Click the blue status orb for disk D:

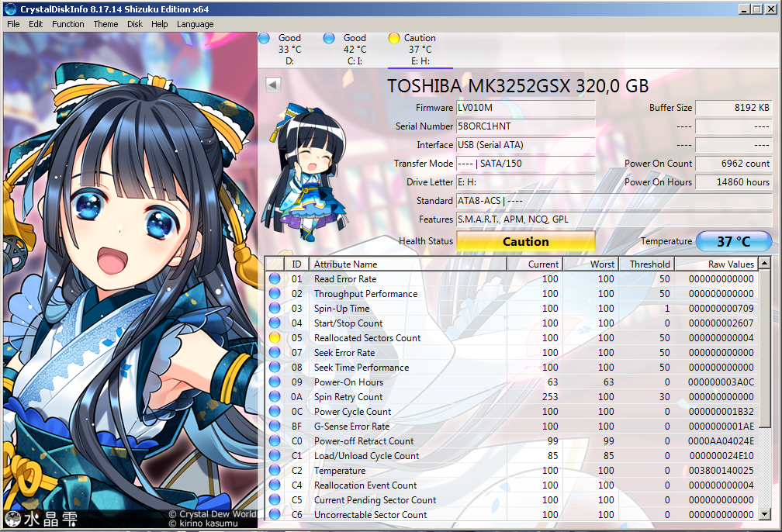264,38
